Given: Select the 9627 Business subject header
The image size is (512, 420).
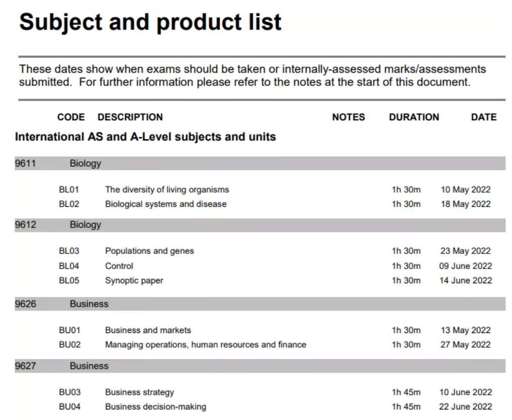Looking at the screenshot, I should 260,366.
